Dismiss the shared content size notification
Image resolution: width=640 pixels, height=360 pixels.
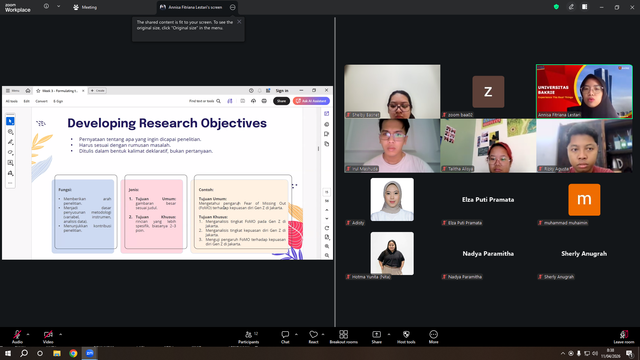click(239, 22)
